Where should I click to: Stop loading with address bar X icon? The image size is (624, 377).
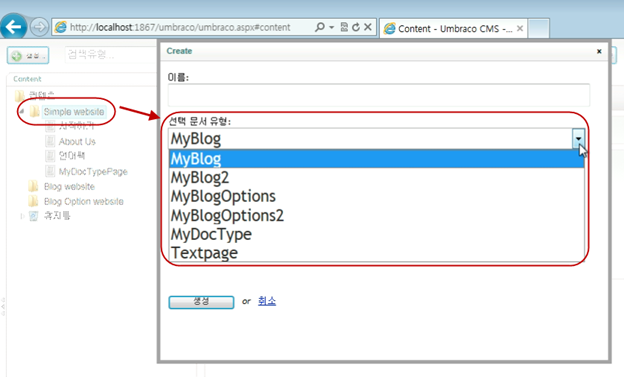point(368,27)
